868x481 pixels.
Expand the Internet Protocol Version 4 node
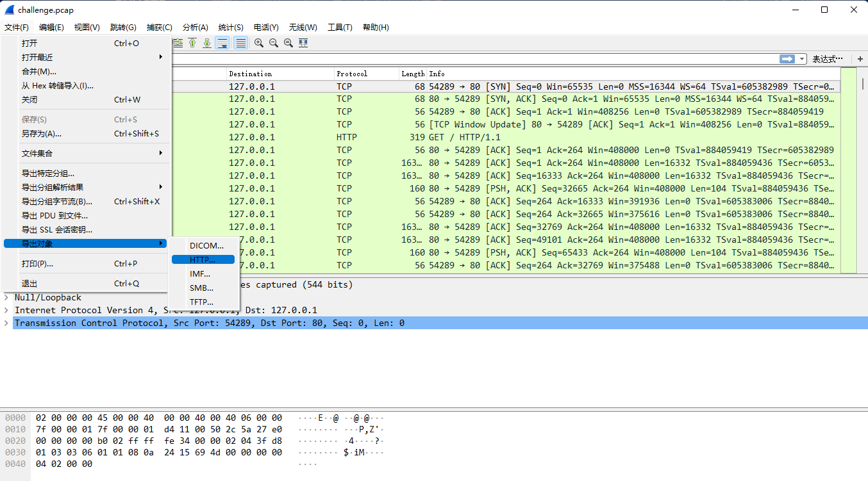point(6,310)
